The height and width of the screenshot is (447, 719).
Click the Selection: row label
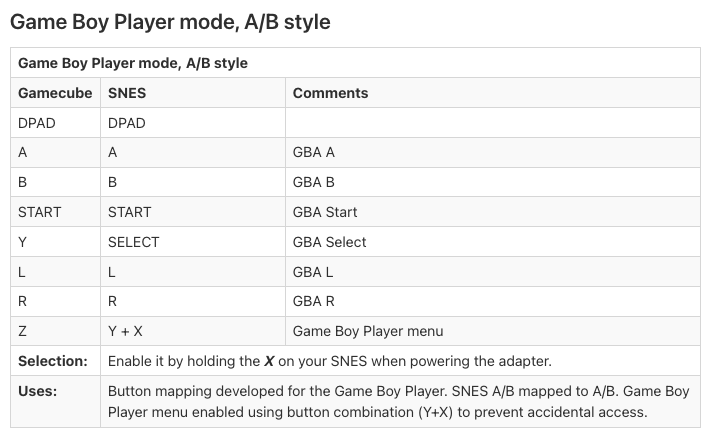point(53,361)
